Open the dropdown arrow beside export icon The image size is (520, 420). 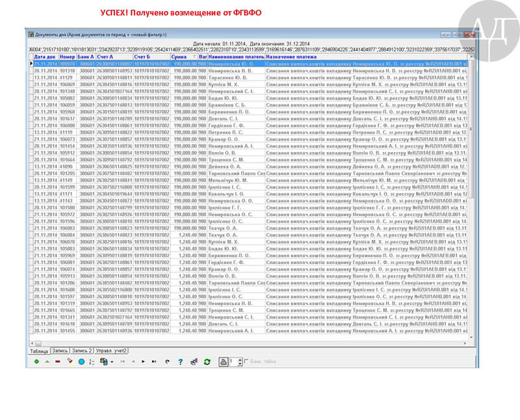pyautogui.click(x=111, y=361)
